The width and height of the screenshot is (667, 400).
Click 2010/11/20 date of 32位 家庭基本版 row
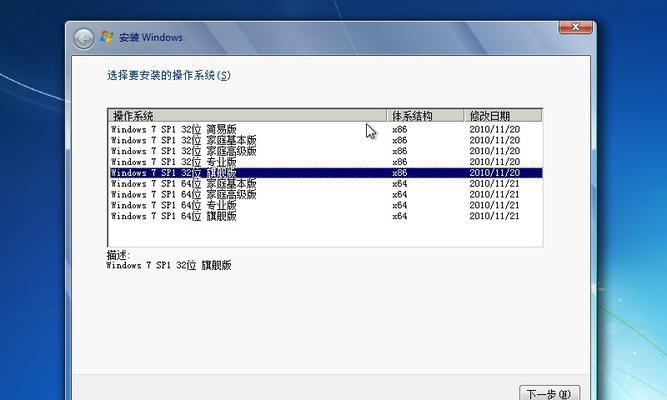click(494, 140)
